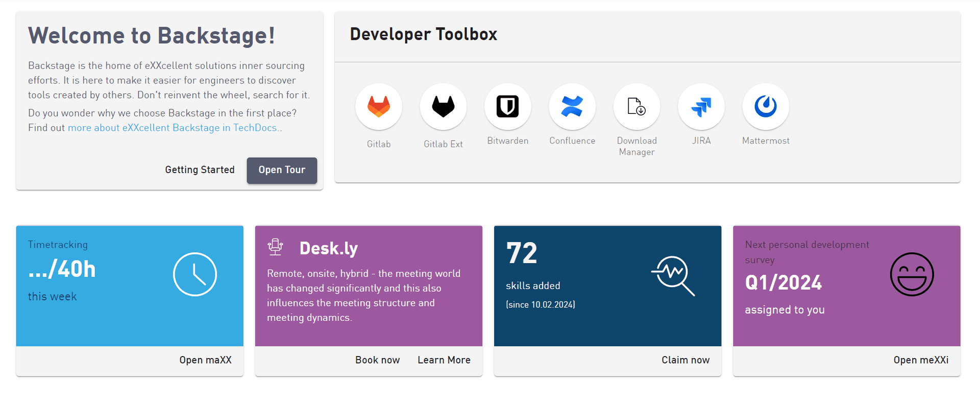Click the clock icon on Timetracking card
The width and height of the screenshot is (980, 401).
[x=195, y=274]
